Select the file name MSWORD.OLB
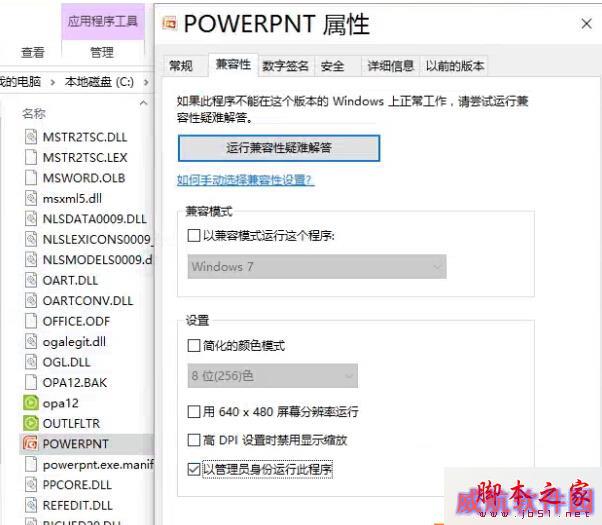The image size is (602, 525). coord(84,178)
